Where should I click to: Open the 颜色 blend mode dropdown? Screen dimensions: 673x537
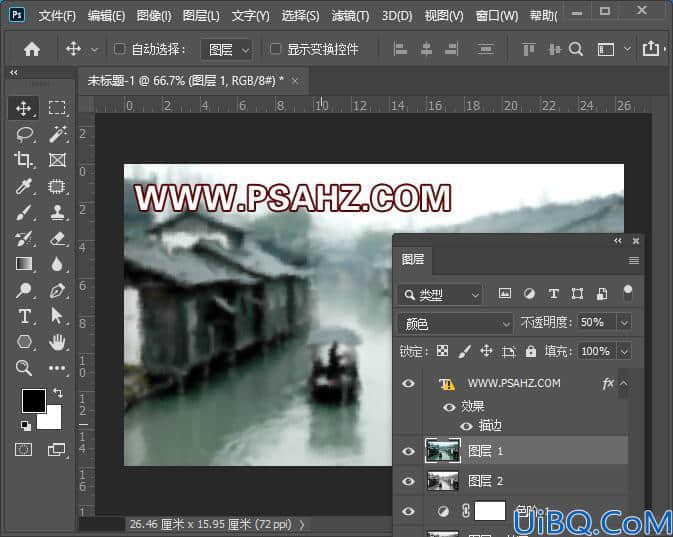(456, 324)
